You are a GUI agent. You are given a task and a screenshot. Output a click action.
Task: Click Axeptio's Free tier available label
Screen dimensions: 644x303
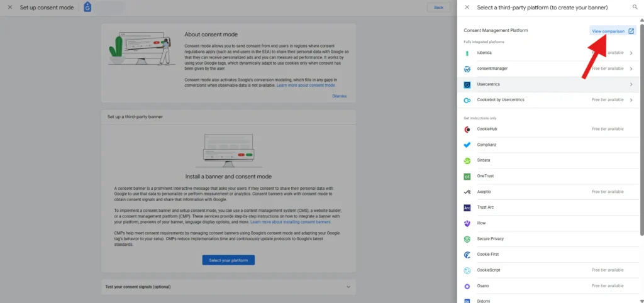pyautogui.click(x=608, y=192)
